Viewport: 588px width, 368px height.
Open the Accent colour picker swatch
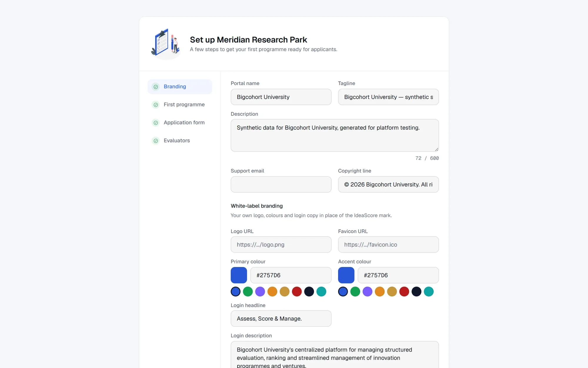click(346, 275)
